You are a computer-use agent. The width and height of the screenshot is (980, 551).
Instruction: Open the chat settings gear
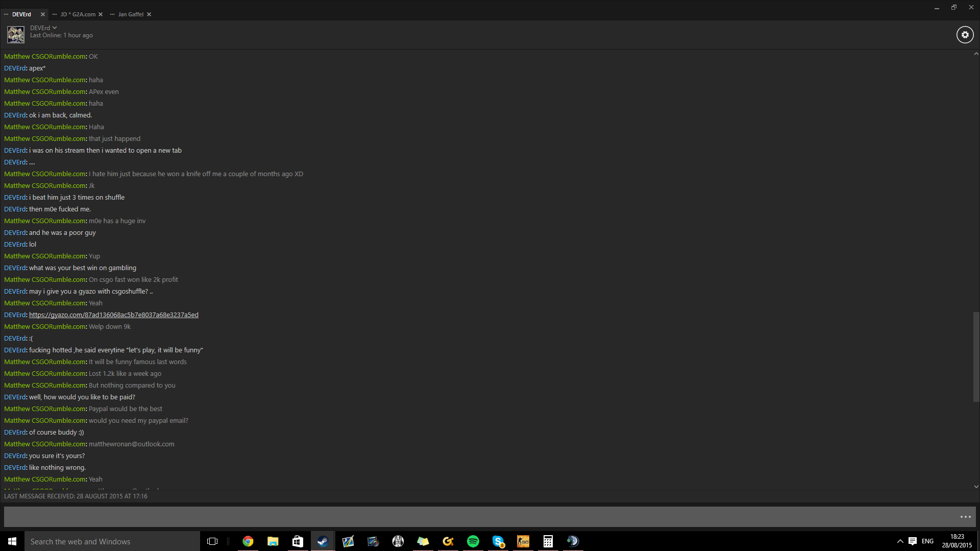pos(965,35)
